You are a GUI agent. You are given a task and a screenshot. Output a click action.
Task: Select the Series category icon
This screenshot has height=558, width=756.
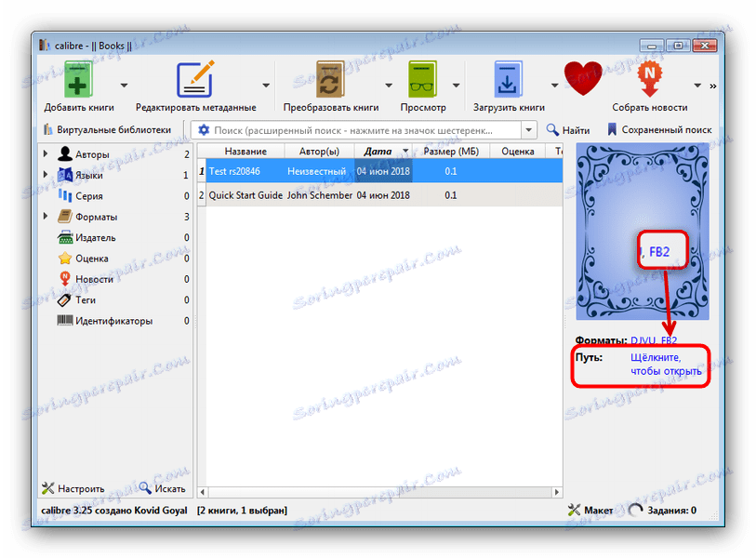pos(64,196)
